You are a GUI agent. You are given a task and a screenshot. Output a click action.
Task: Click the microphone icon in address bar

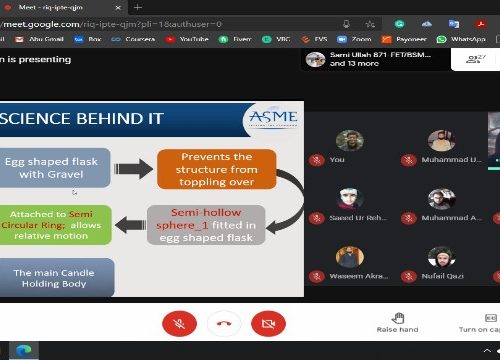click(x=346, y=24)
